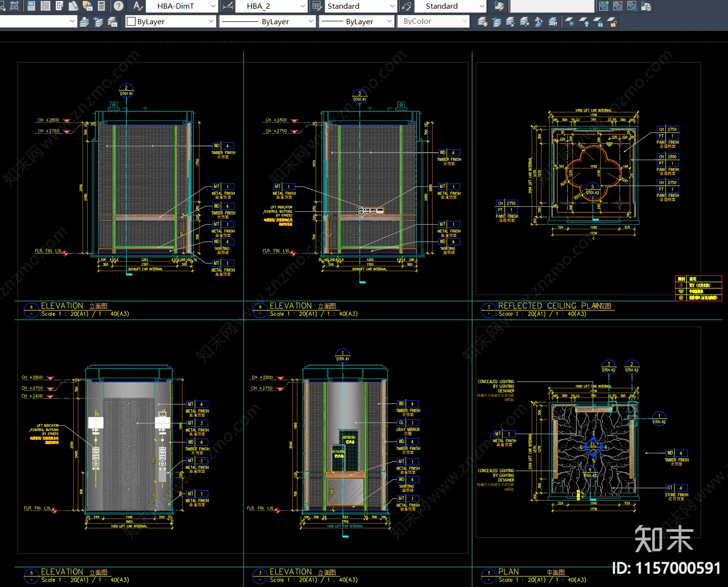Open the ByLayer color control dropdown
This screenshot has height=587, width=728.
tap(211, 21)
